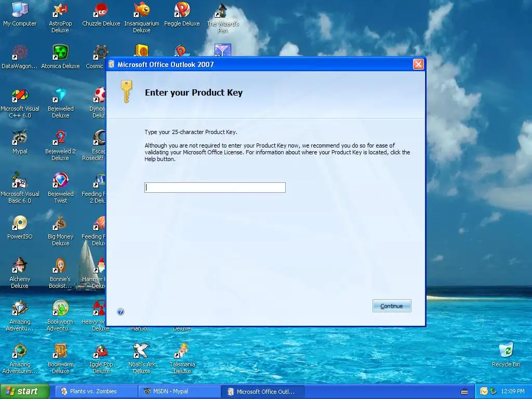Switch to Plants vs. Zombies taskbar window
Viewport: 532px width, 399px height.
96,391
